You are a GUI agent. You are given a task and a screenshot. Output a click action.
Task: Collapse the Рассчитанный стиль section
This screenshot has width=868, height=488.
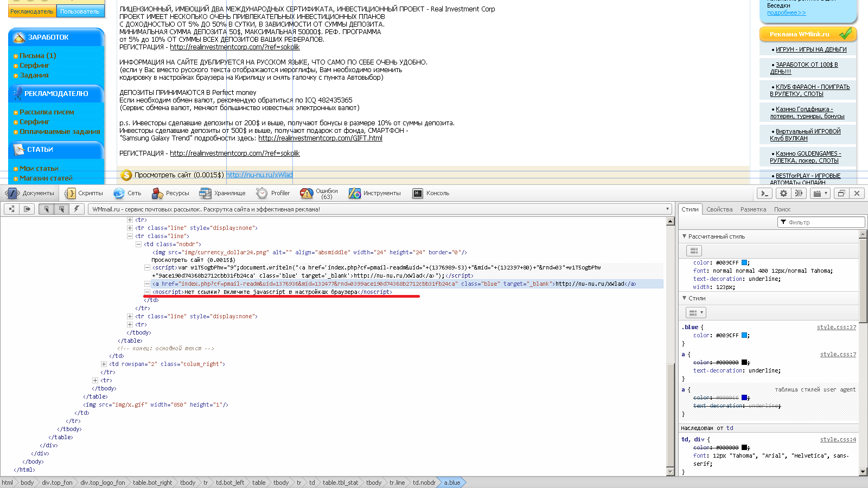(x=768, y=236)
